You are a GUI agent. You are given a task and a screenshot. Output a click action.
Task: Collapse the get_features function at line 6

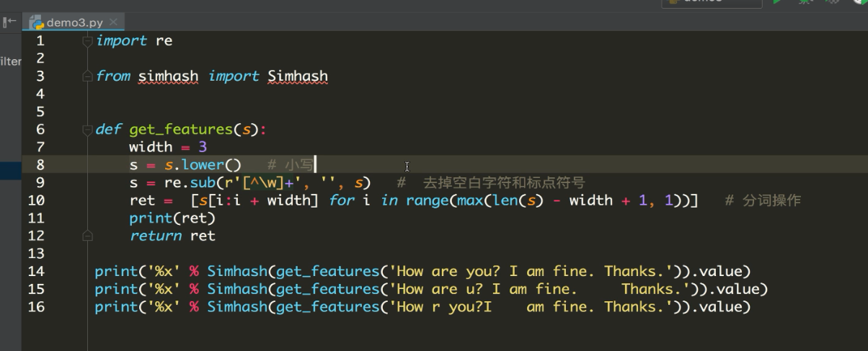87,130
